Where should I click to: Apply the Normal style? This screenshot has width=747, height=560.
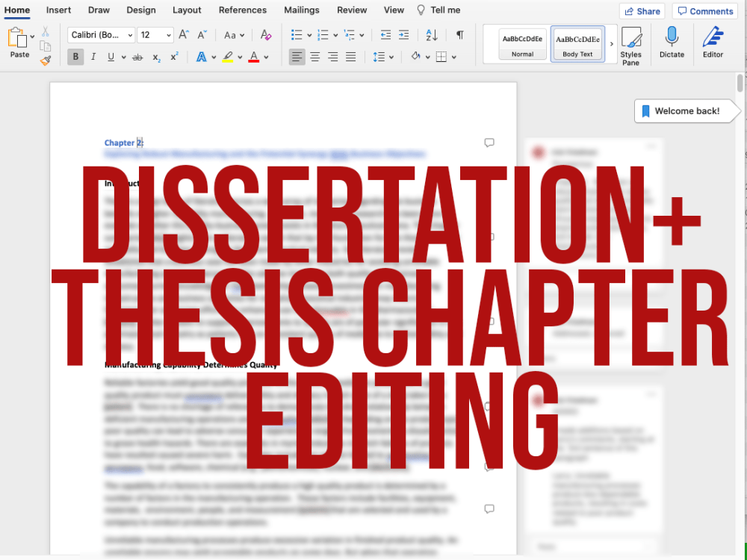tap(523, 44)
